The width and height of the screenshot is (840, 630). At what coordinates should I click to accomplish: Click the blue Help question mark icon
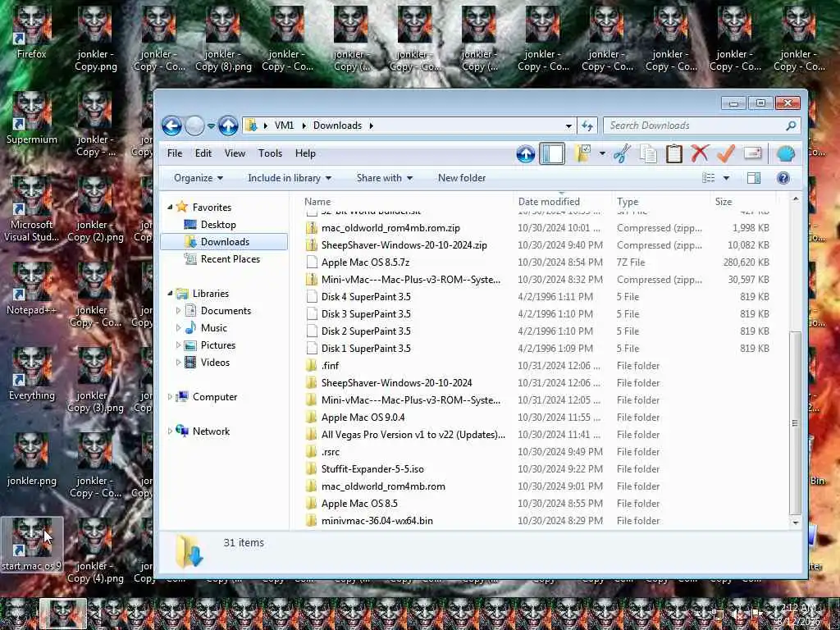coord(783,178)
